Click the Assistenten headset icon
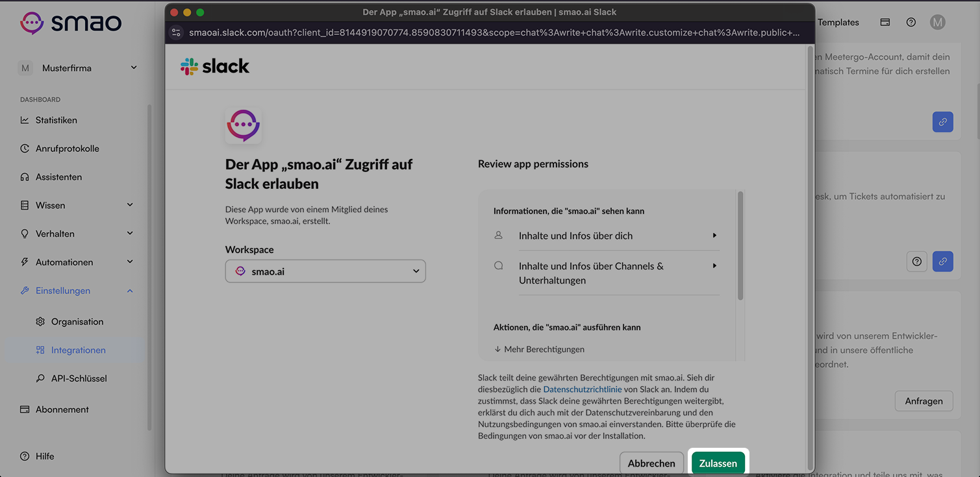The height and width of the screenshot is (477, 980). (x=25, y=177)
